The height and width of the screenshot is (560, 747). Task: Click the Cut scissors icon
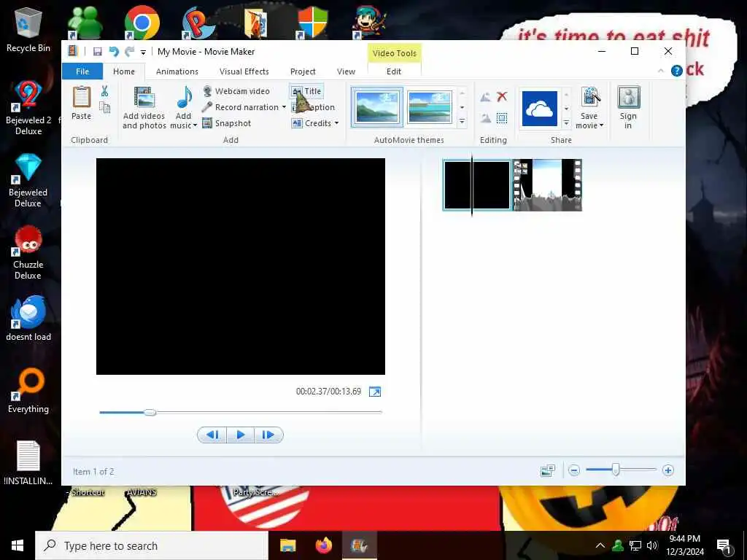tap(105, 91)
